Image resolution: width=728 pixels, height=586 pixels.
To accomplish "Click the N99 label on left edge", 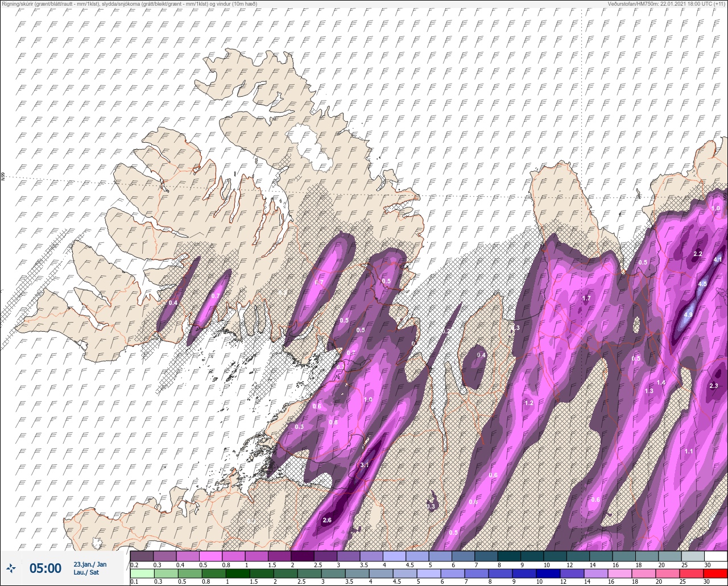I will click(x=3, y=177).
